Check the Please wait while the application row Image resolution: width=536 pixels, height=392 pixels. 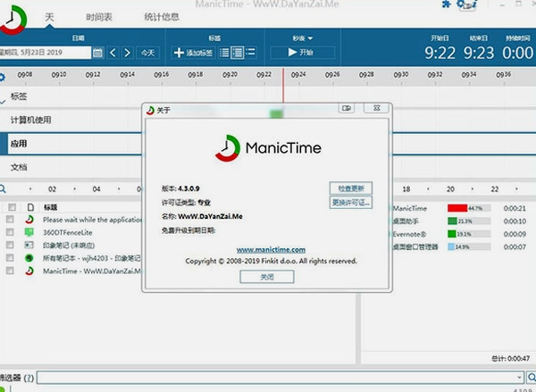(10, 220)
